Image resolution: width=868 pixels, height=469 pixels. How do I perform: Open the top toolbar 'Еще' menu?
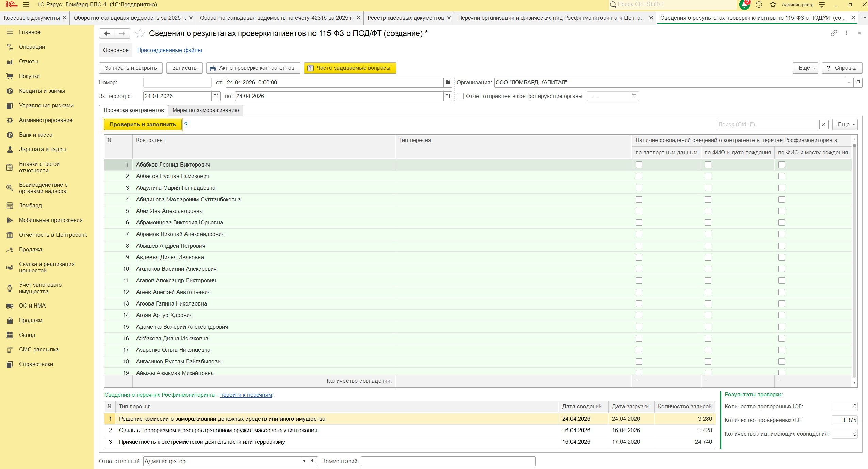[x=805, y=68]
